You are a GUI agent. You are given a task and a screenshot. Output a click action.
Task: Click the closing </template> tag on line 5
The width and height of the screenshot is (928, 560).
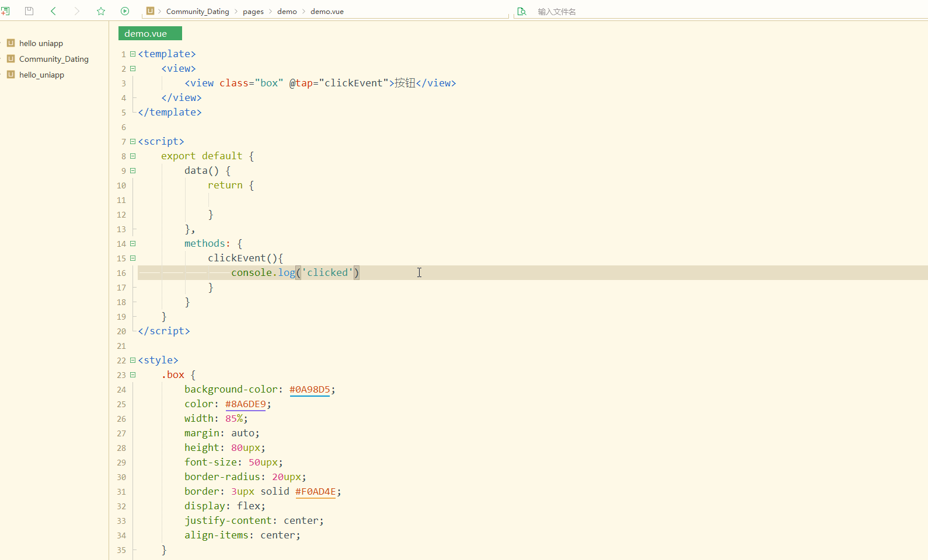click(170, 112)
